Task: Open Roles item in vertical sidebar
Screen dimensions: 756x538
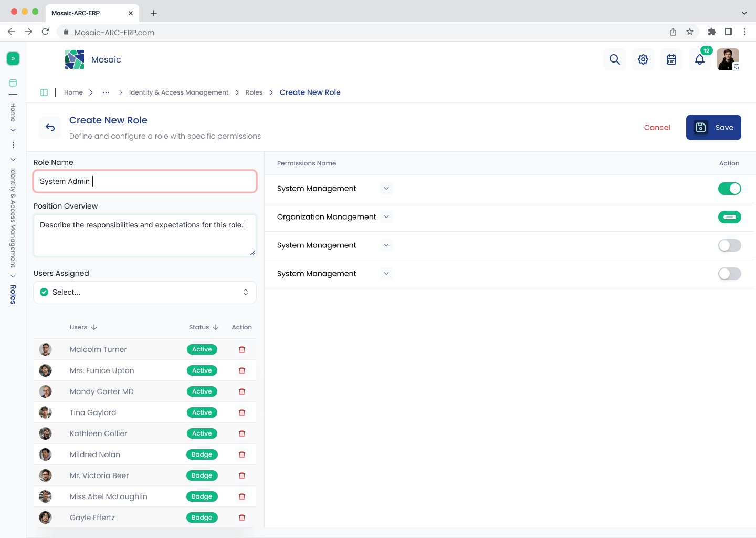Action: tap(13, 295)
